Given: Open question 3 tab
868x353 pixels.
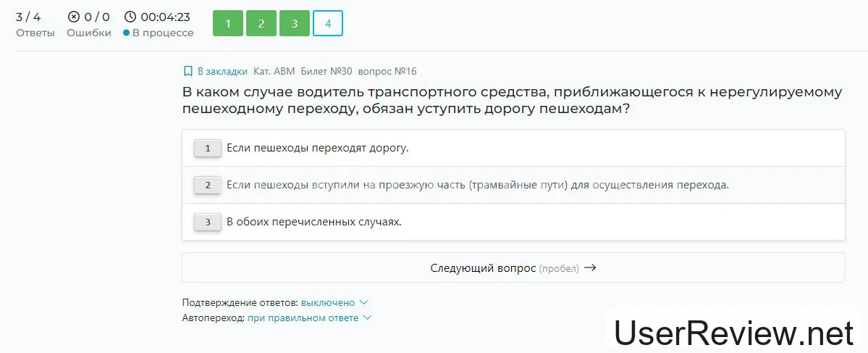Looking at the screenshot, I should [295, 24].
